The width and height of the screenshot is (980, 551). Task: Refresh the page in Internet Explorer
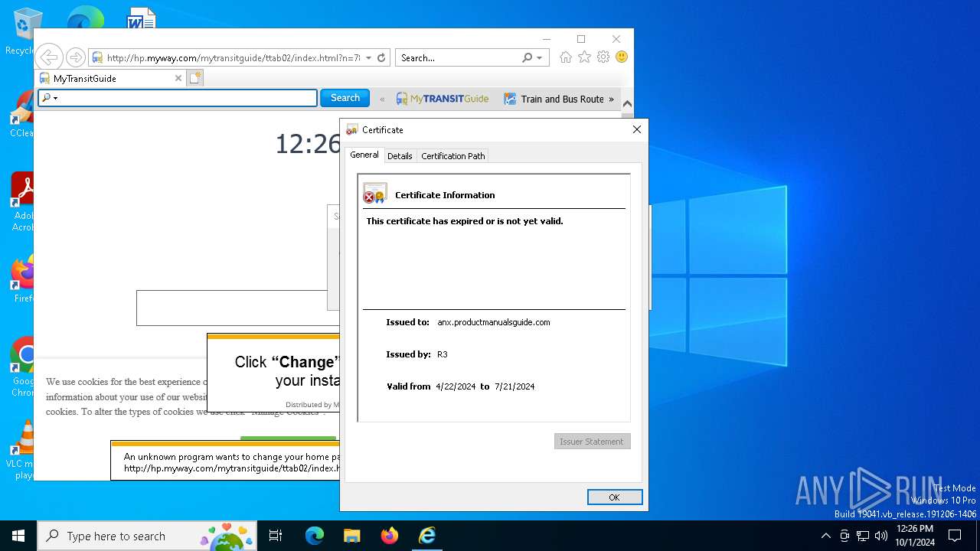pyautogui.click(x=381, y=57)
